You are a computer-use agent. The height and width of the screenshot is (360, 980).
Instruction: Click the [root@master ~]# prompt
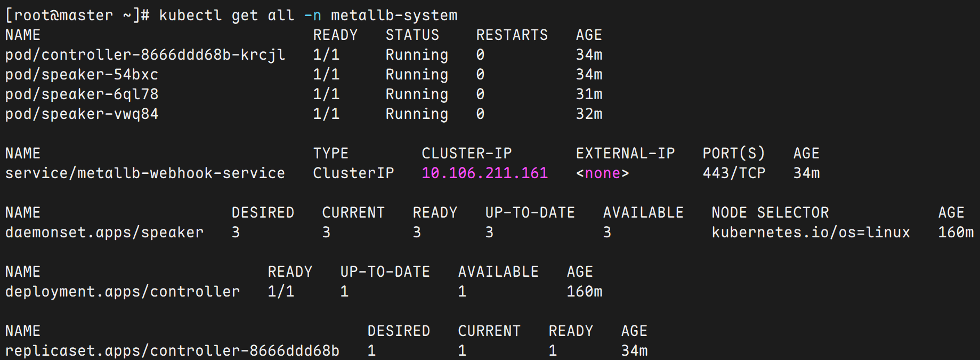coord(77,15)
